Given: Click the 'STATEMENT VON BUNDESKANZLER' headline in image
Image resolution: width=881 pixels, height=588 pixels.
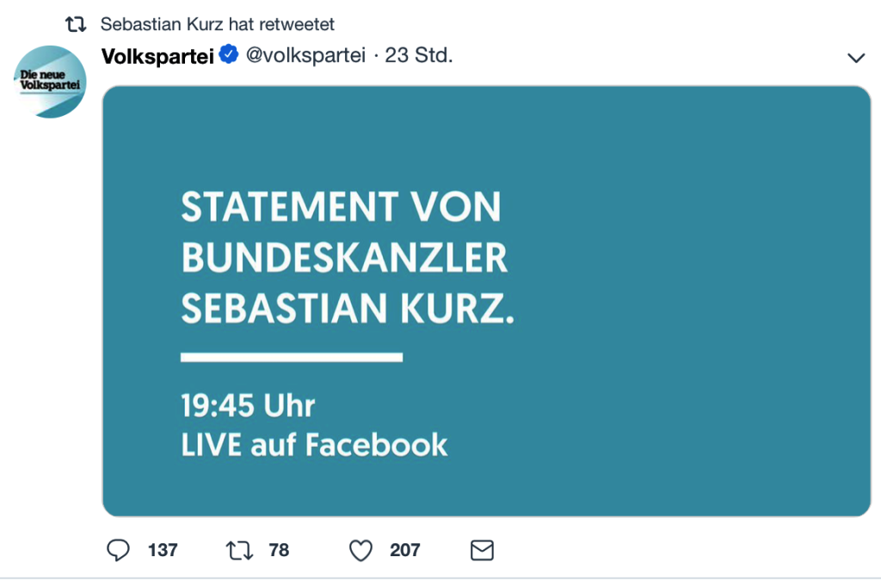Looking at the screenshot, I should [x=342, y=232].
